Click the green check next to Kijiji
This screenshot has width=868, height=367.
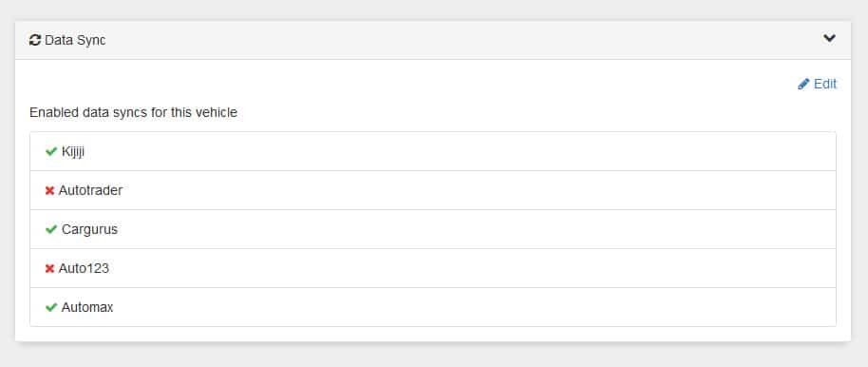point(51,151)
